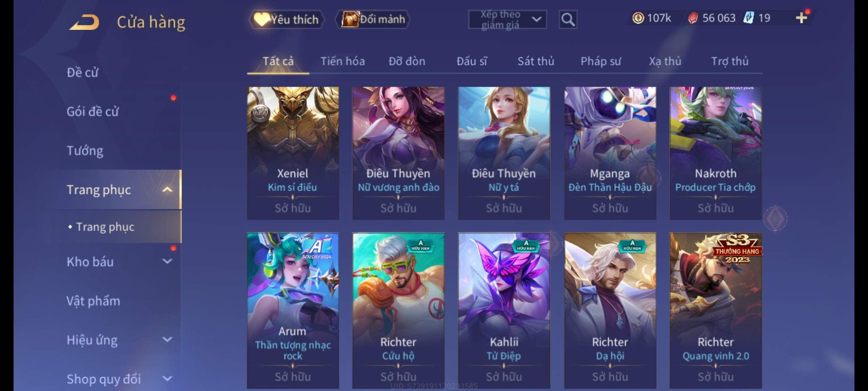This screenshot has height=391, width=868.
Task: Select the Xạ thủ role tab
Action: (x=665, y=61)
